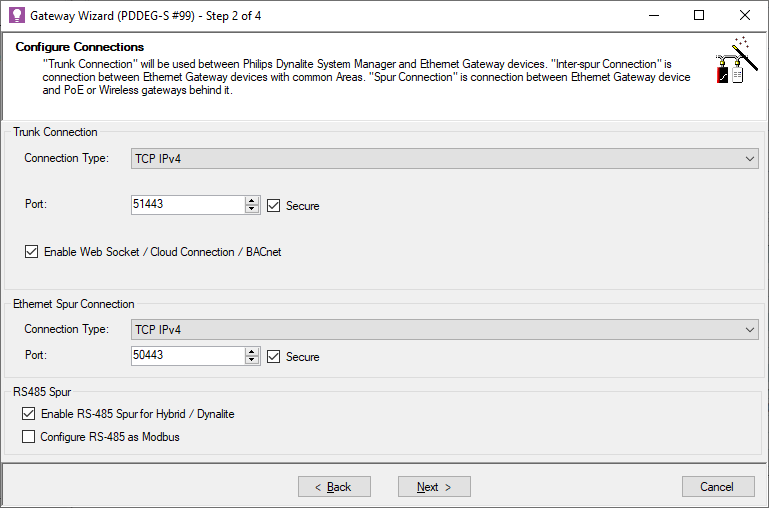Toggle Secure checkbox for Spur port 50443

coord(274,356)
